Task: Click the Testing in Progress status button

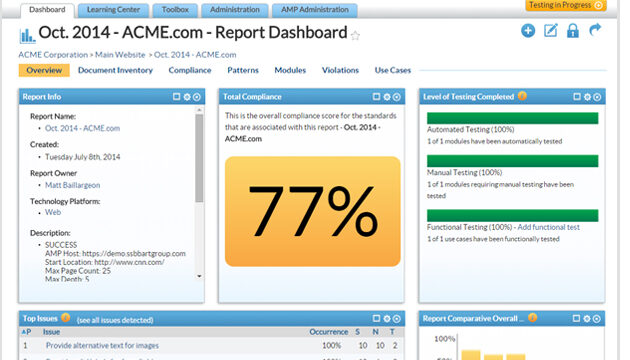Action: 566,5
